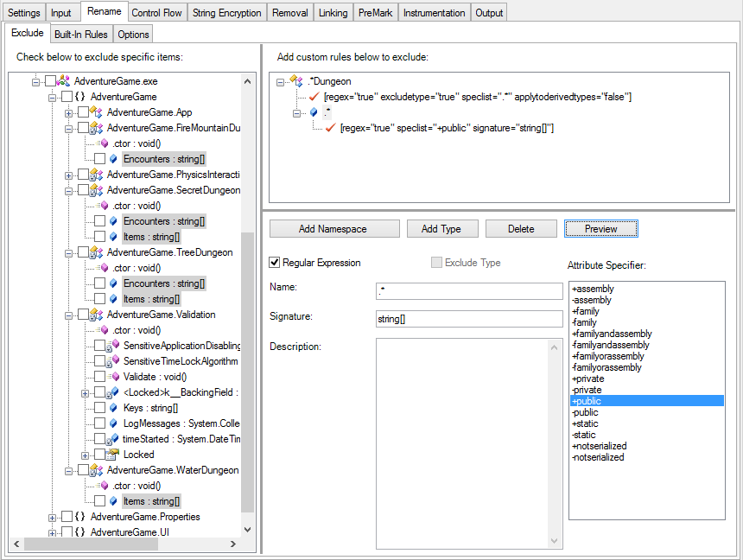743x560 pixels.
Task: Expand the AdventureGame.Properties node
Action: tap(52, 517)
